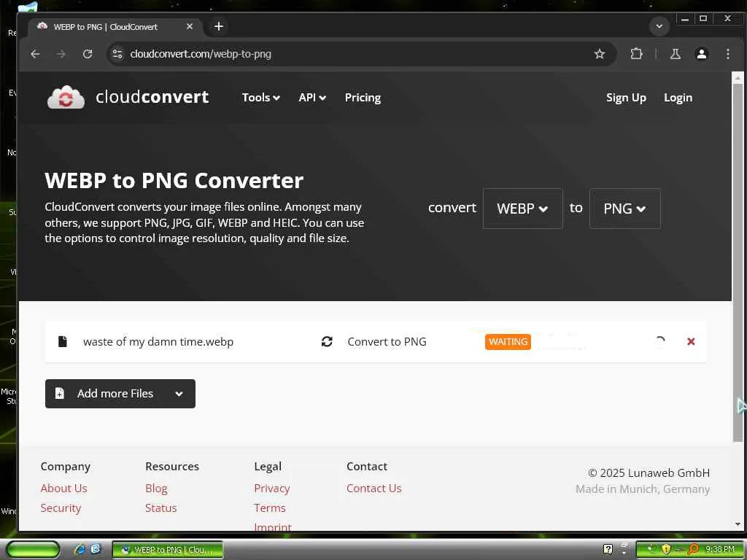Click the Convert to PNG label

[x=387, y=341]
